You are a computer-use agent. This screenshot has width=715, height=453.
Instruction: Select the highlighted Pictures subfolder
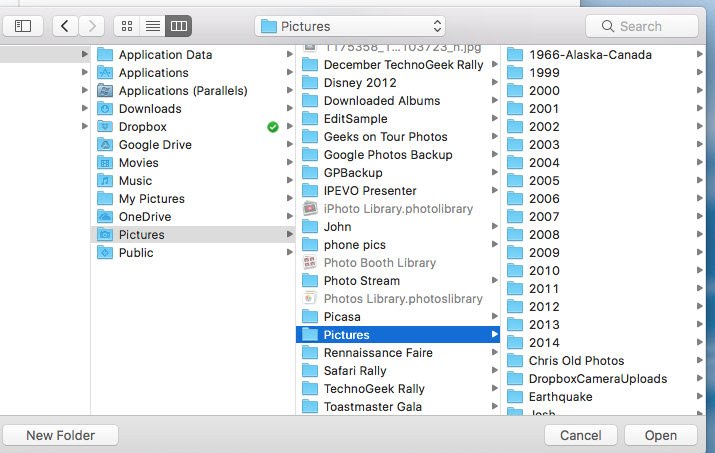[x=398, y=334]
